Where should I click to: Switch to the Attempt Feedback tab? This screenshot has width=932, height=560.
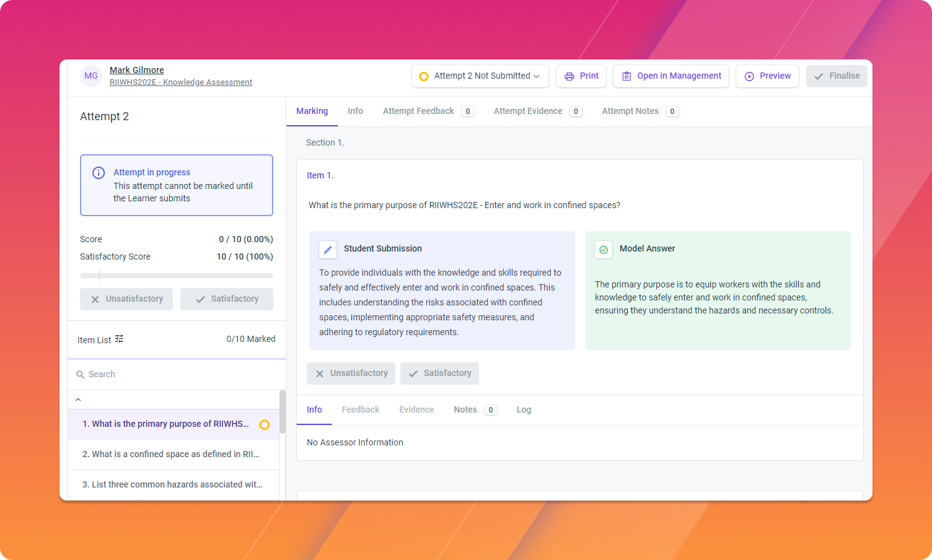tap(428, 112)
